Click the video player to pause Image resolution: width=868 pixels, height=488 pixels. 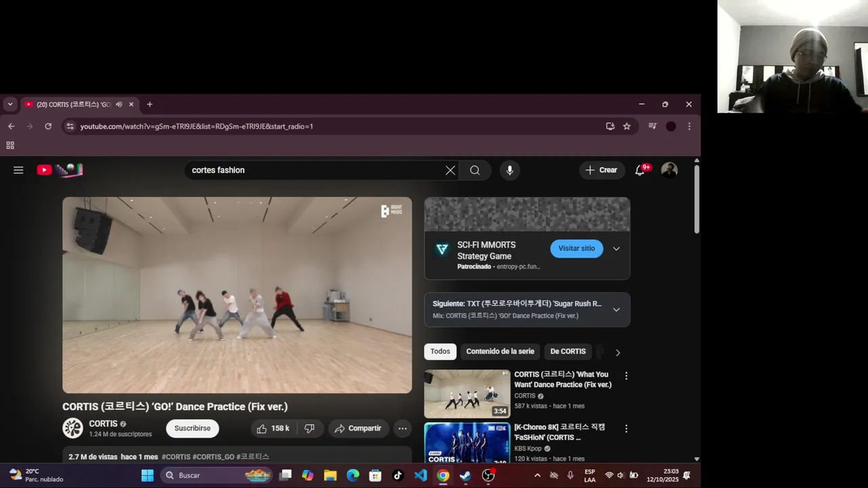(237, 295)
